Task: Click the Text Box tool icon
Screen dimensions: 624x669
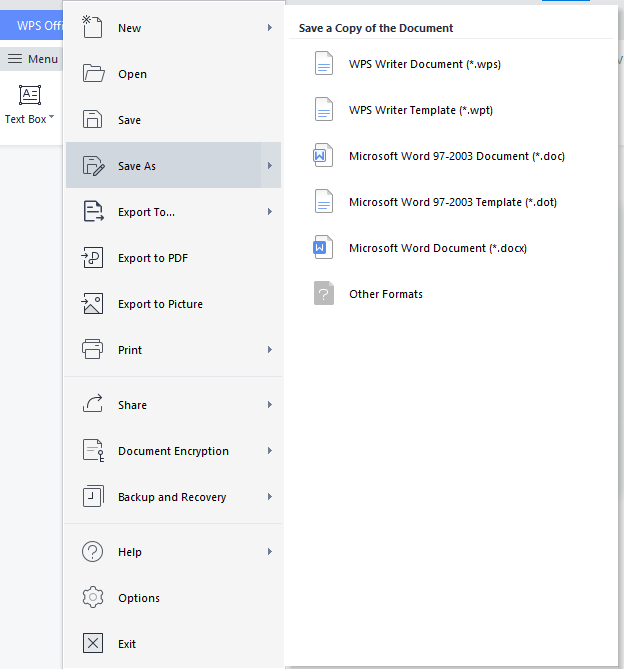Action: pos(30,96)
